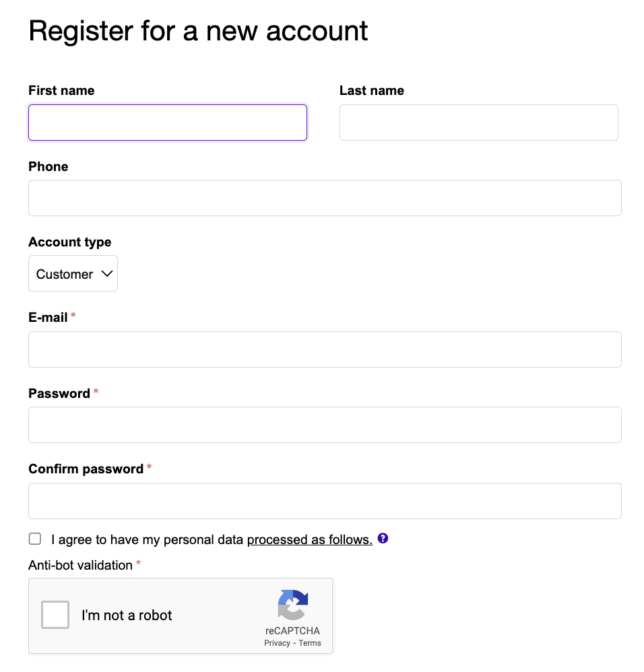Click the reCAPTCHA logo icon
The width and height of the screenshot is (644, 672).
point(292,604)
